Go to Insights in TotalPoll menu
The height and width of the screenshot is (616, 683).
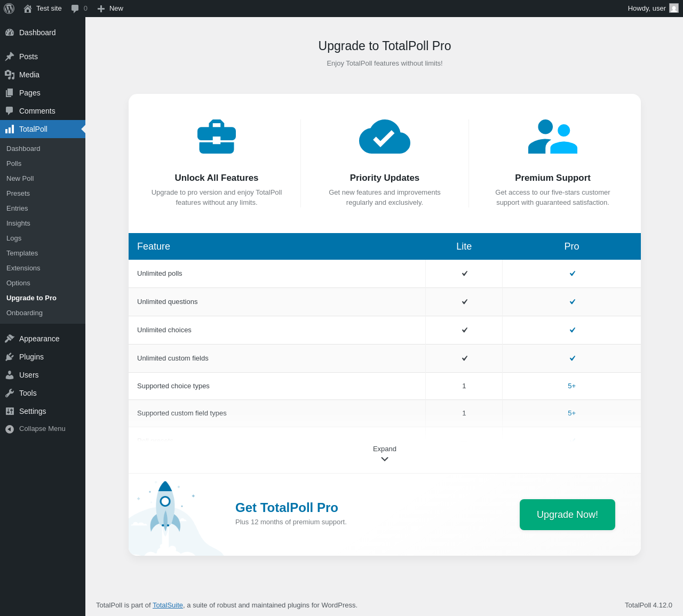18,223
